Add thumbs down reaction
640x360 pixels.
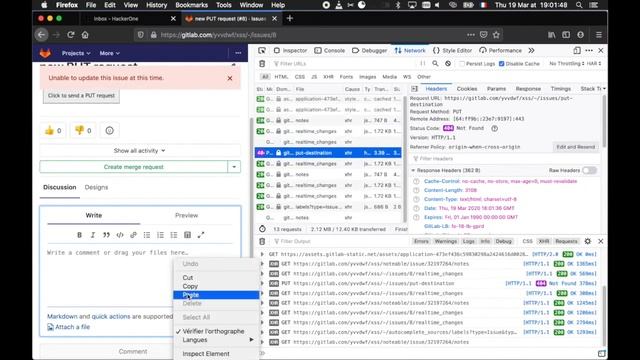tap(83, 131)
